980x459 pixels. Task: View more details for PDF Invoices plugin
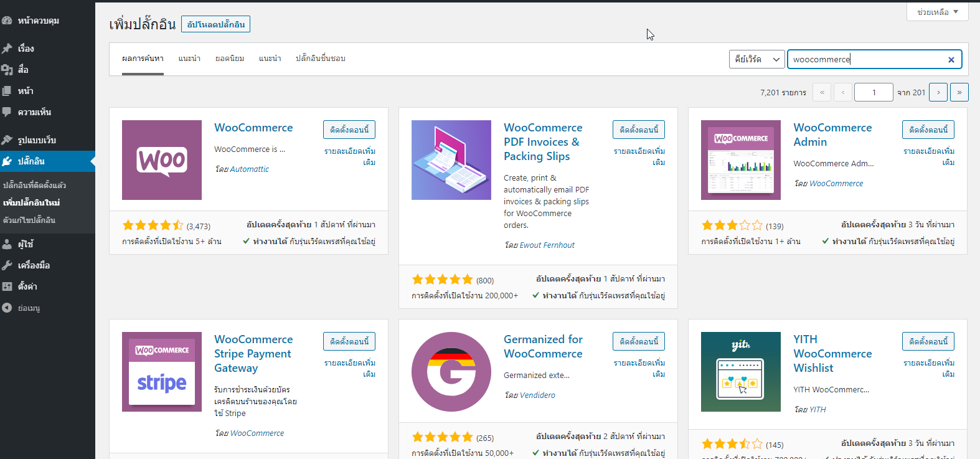pos(639,156)
